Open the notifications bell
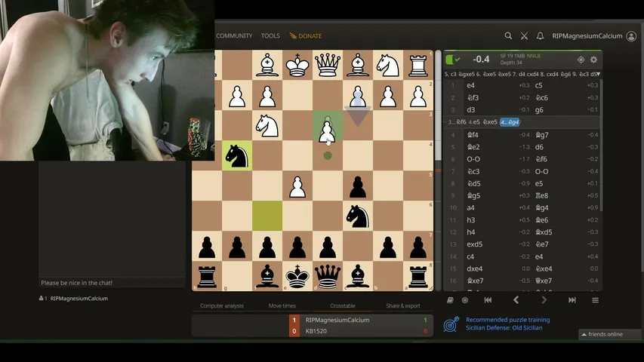 540,36
